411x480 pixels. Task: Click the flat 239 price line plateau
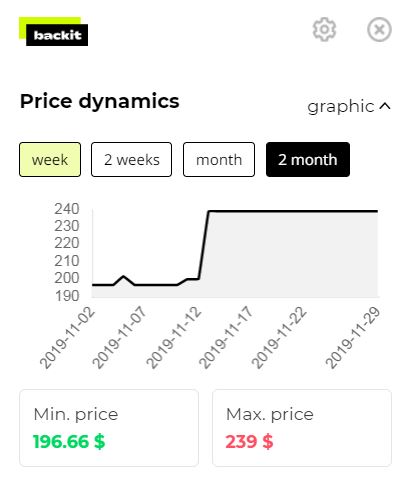click(293, 211)
